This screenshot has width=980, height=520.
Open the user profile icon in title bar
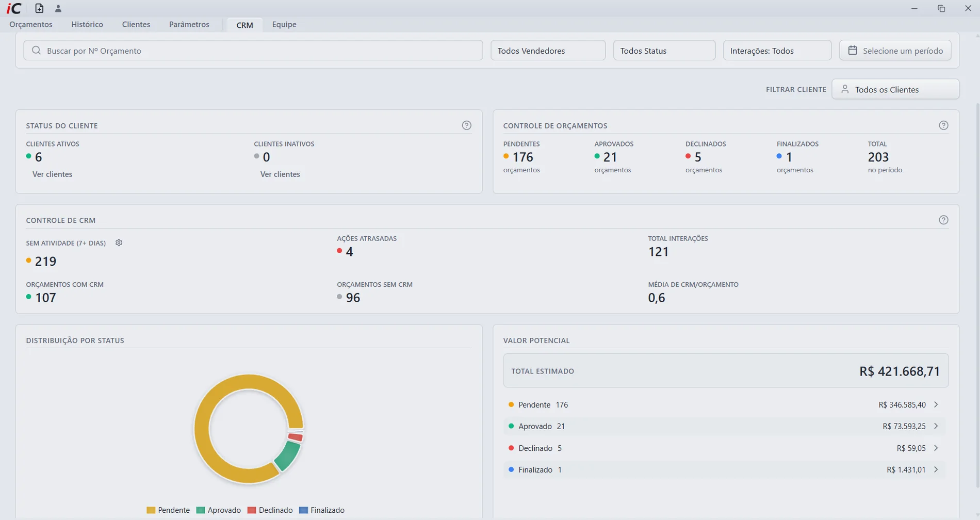(58, 8)
